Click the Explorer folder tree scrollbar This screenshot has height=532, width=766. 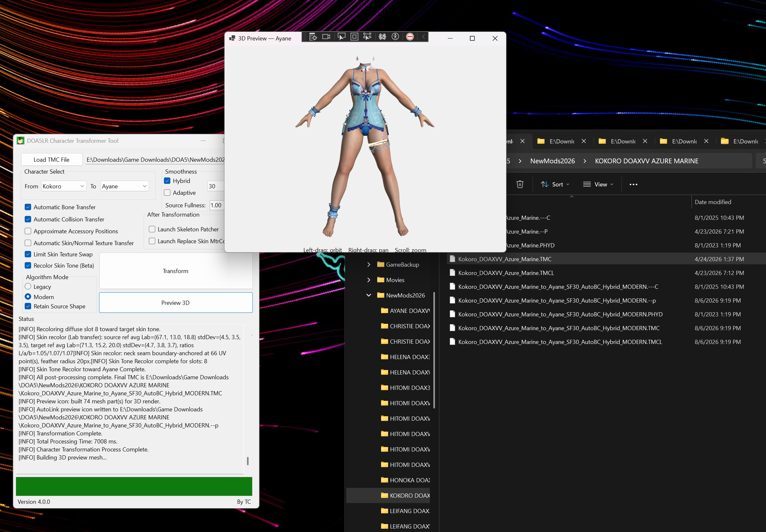[434, 350]
